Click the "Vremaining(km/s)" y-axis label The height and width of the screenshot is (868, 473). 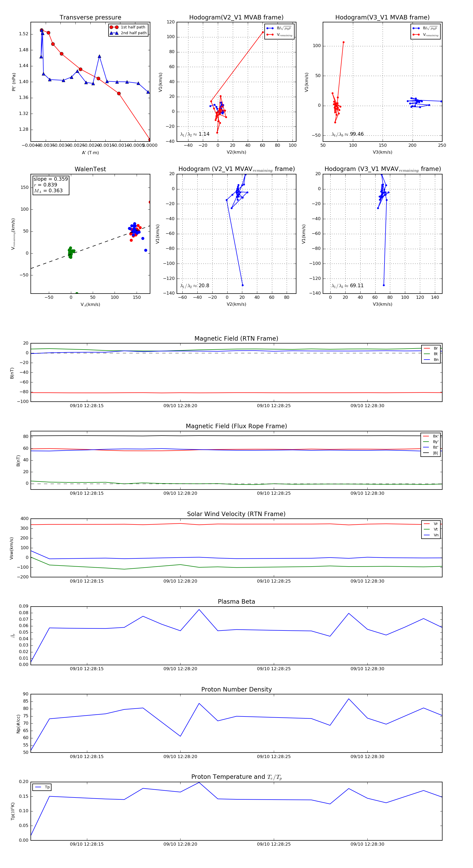point(13,234)
